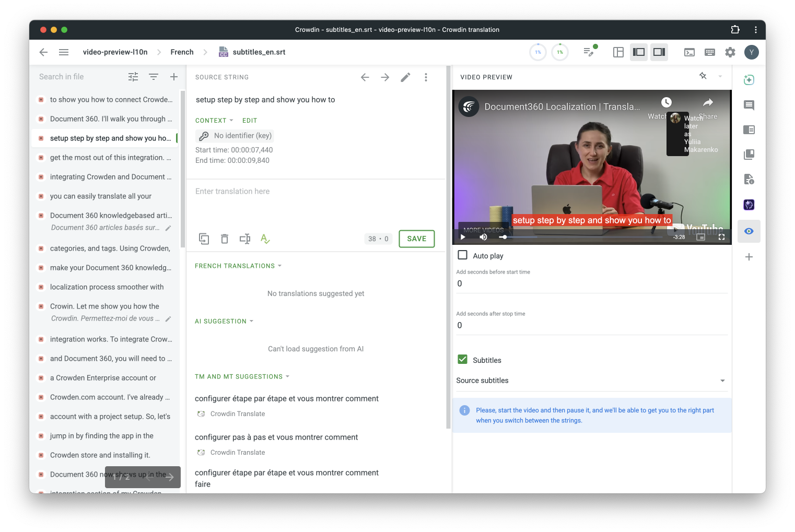Copy source text into the translation field
The image size is (795, 532).
(x=204, y=239)
